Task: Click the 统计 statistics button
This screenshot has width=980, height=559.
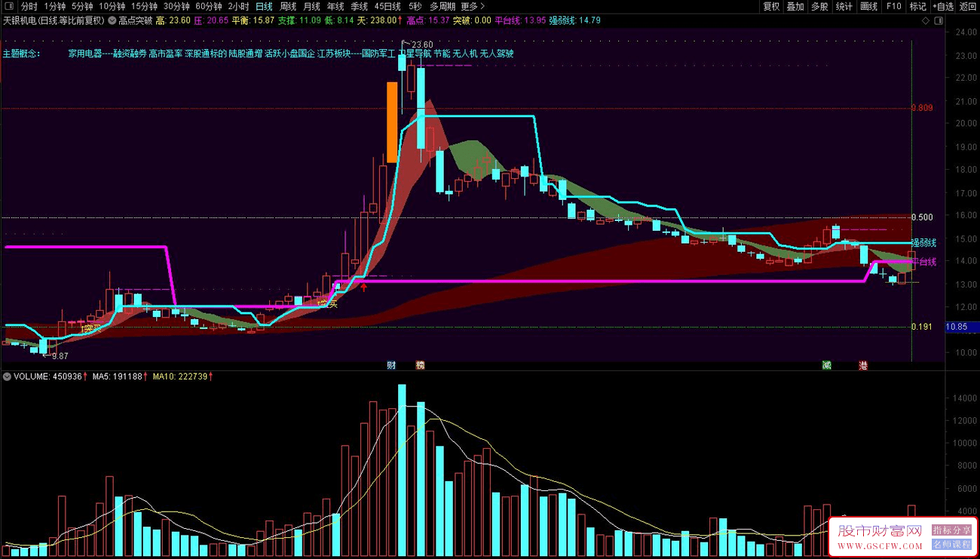Action: pos(844,6)
